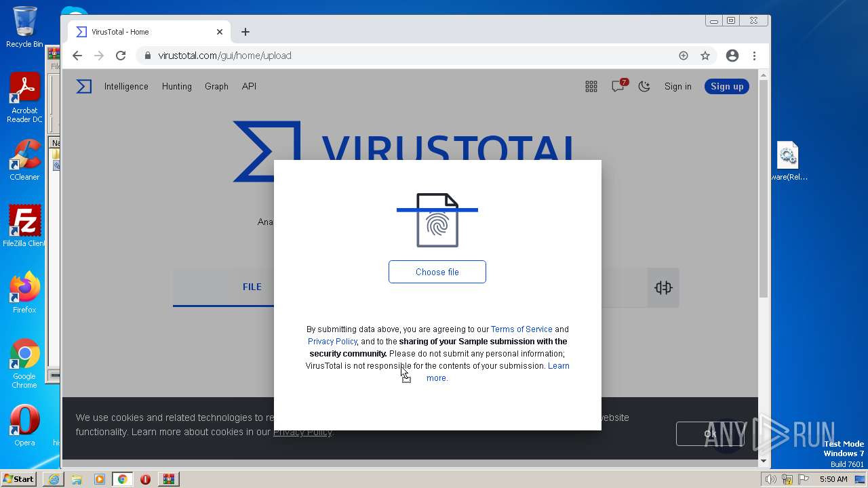Image resolution: width=868 pixels, height=488 pixels.
Task: Click the Internet Explorer taskbar icon
Action: (54, 479)
